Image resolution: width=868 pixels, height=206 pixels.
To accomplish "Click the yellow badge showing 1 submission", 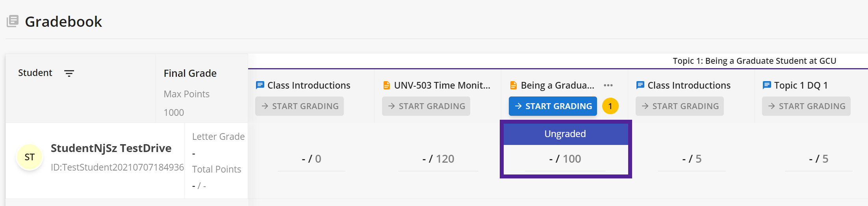I will click(x=610, y=106).
